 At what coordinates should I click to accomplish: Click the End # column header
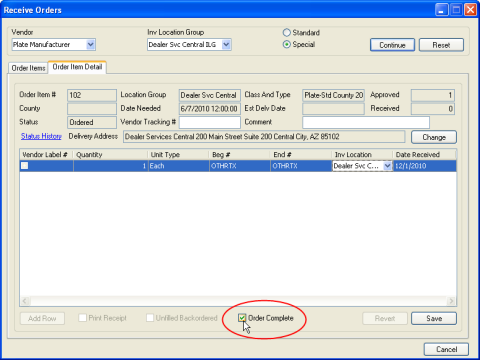pyautogui.click(x=301, y=155)
